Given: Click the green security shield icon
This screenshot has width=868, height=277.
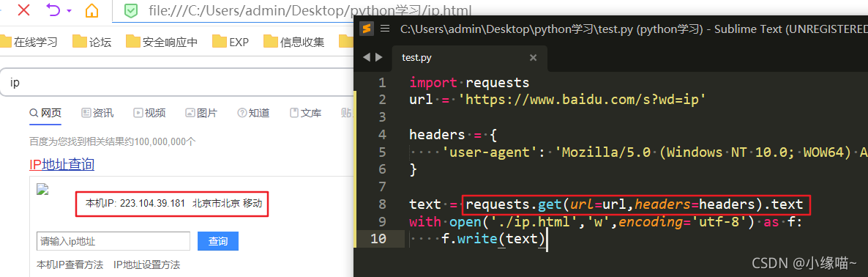Looking at the screenshot, I should pos(131,10).
